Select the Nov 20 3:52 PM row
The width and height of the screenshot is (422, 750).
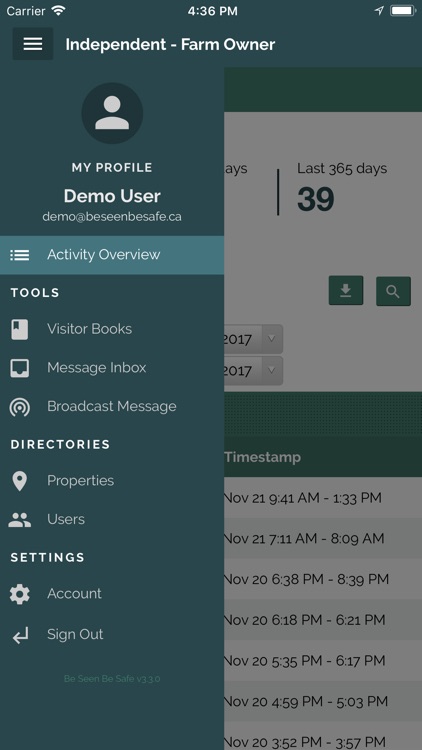tap(323, 737)
